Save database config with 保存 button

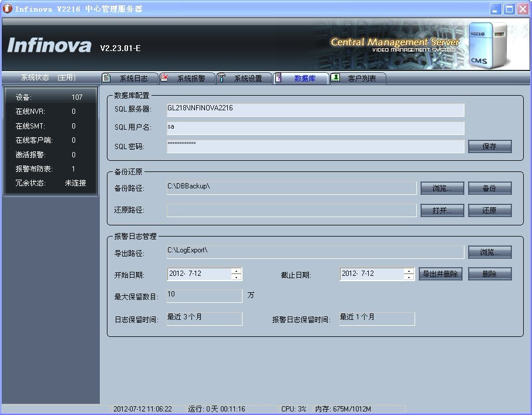(490, 147)
